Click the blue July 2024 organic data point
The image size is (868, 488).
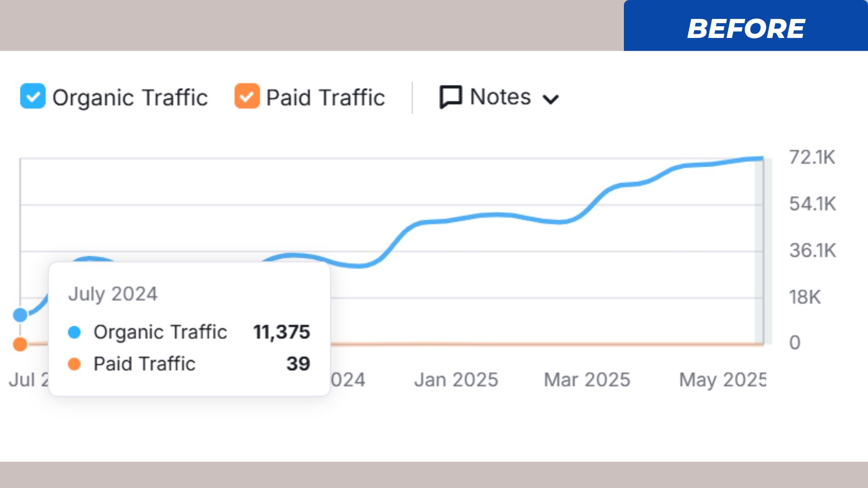coord(20,315)
